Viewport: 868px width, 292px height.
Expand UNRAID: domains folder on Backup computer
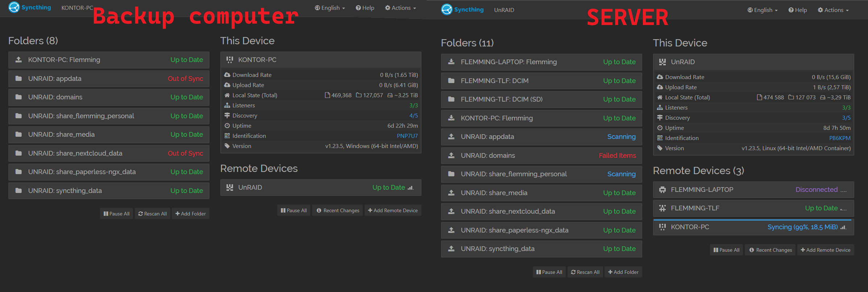[109, 97]
